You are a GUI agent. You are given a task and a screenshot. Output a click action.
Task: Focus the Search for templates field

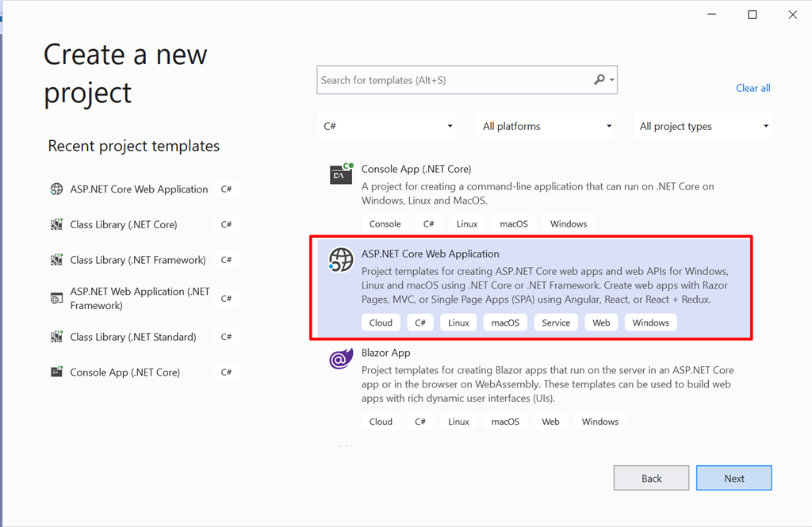(452, 80)
